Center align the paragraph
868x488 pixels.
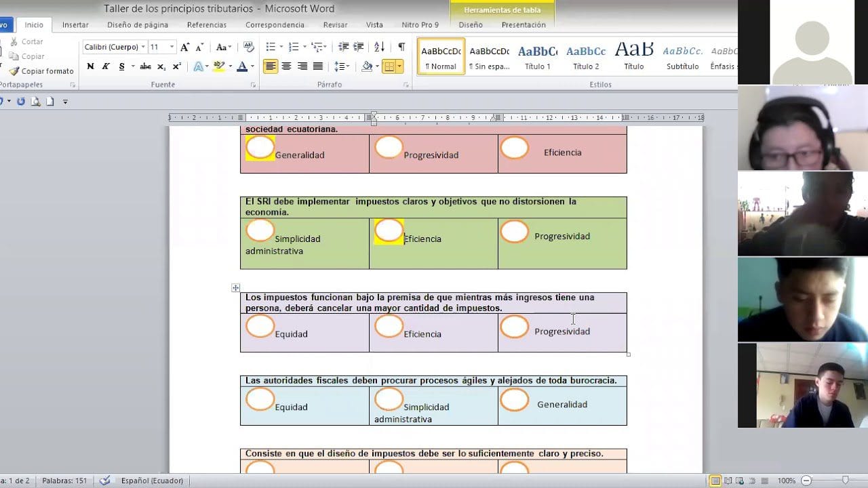[286, 66]
